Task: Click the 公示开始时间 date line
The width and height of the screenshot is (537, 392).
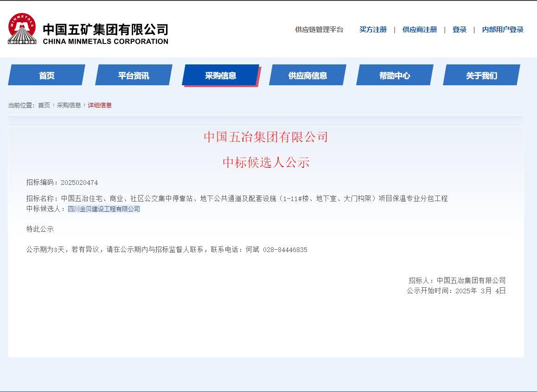Action: point(456,291)
